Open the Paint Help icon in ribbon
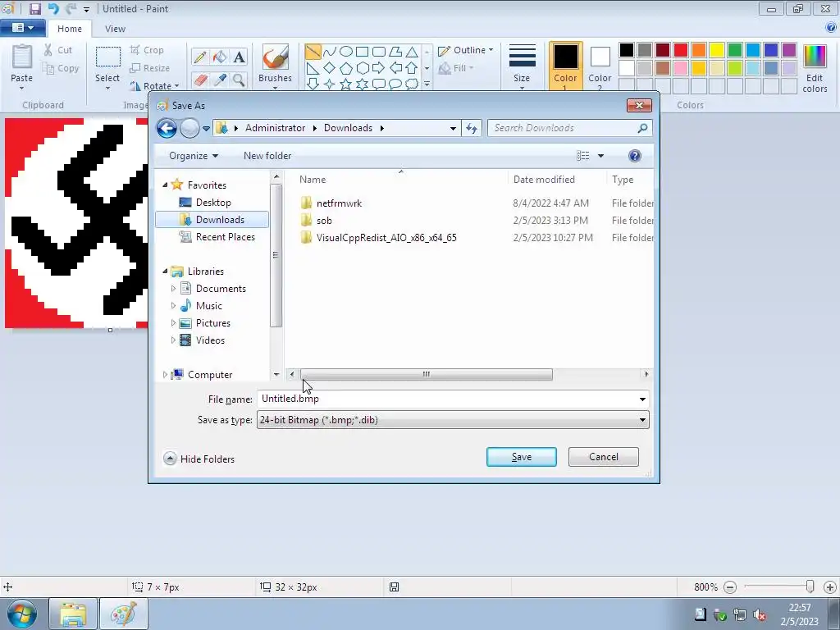 [831, 27]
